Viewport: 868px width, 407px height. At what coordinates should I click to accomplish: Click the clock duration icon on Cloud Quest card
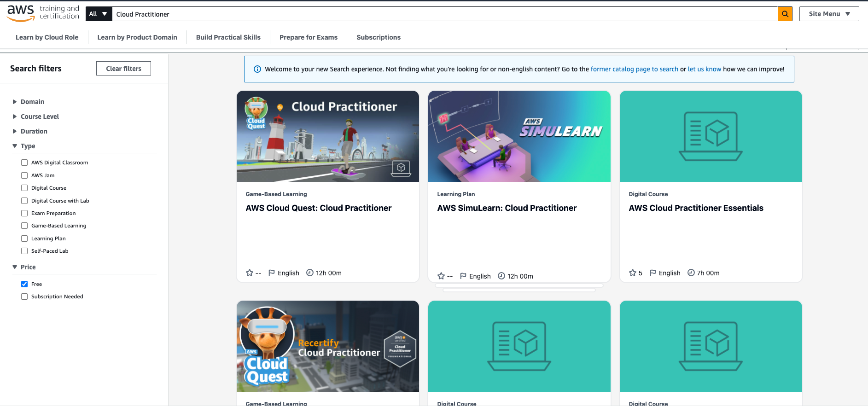click(x=310, y=273)
